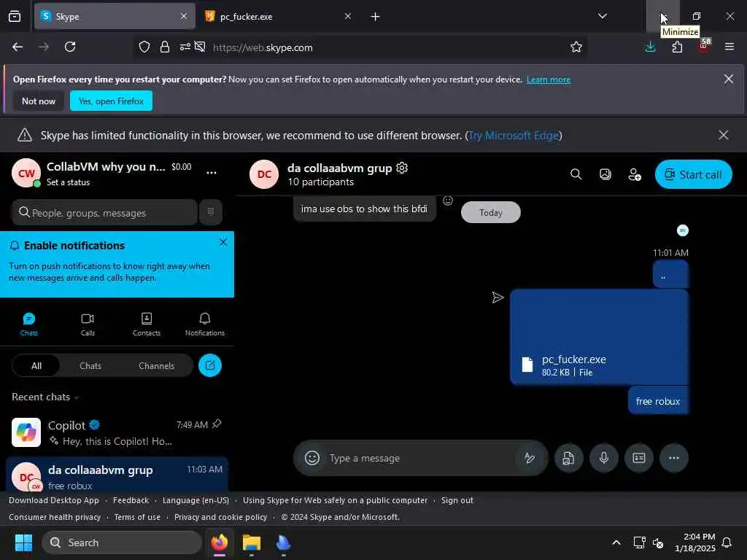Click Yes, open Firefox button
This screenshot has height=560, width=747.
click(111, 101)
